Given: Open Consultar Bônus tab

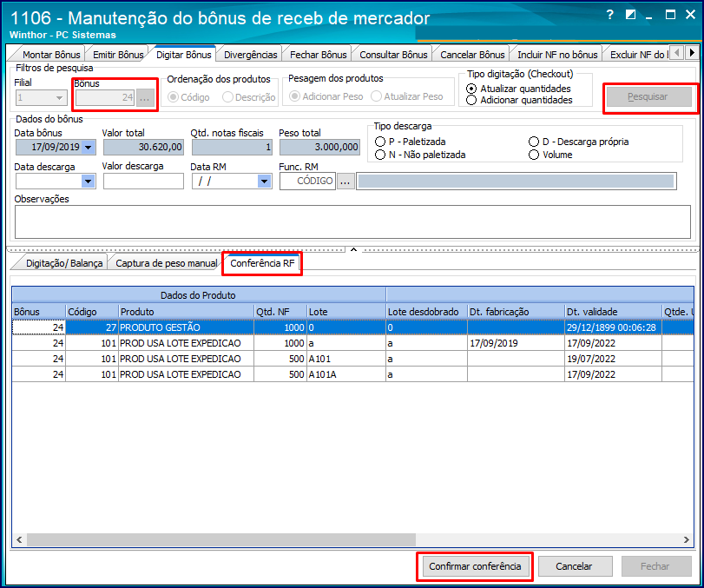Looking at the screenshot, I should (393, 55).
